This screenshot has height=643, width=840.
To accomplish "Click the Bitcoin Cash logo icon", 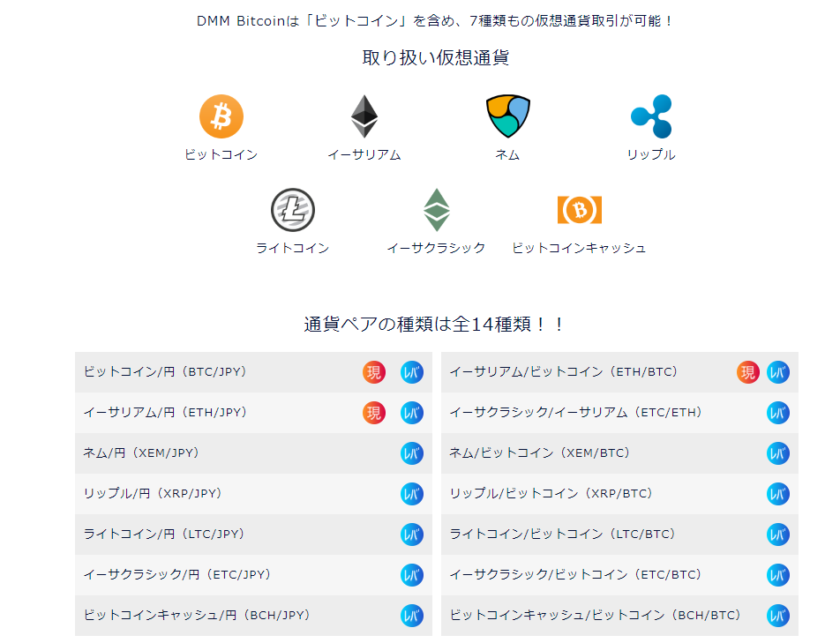I will point(579,210).
